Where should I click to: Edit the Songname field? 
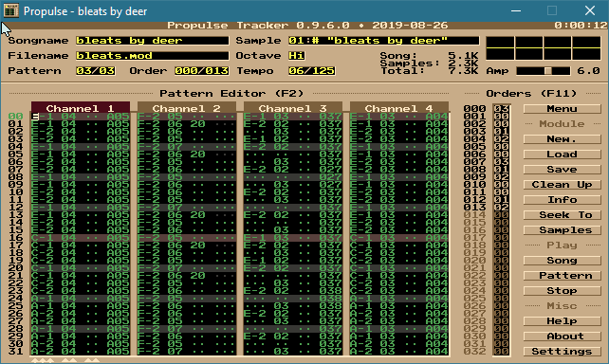click(152, 41)
